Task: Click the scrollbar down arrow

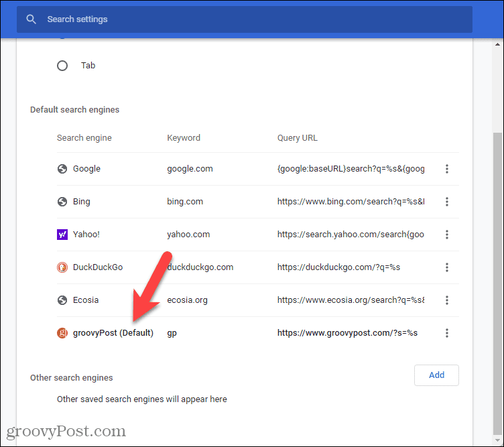Action: 497,440
